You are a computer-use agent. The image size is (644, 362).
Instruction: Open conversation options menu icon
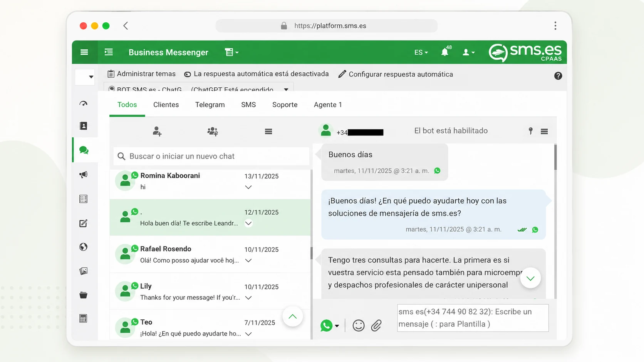[544, 132]
